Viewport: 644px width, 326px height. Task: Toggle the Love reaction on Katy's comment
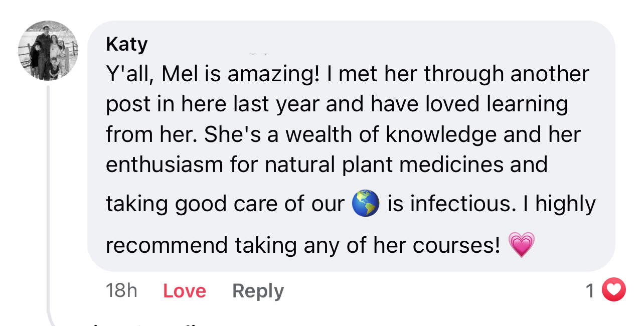185,291
